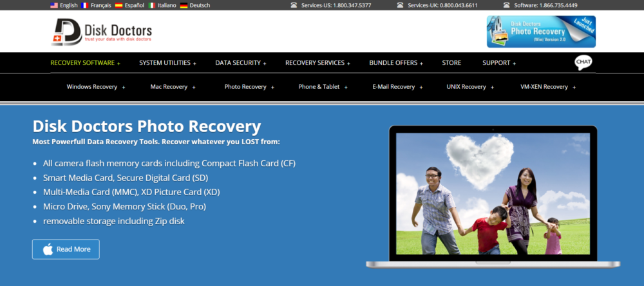Image resolution: width=644 pixels, height=286 pixels.
Task: Click the Software: 1.866.735.4449 number
Action: click(x=546, y=5)
